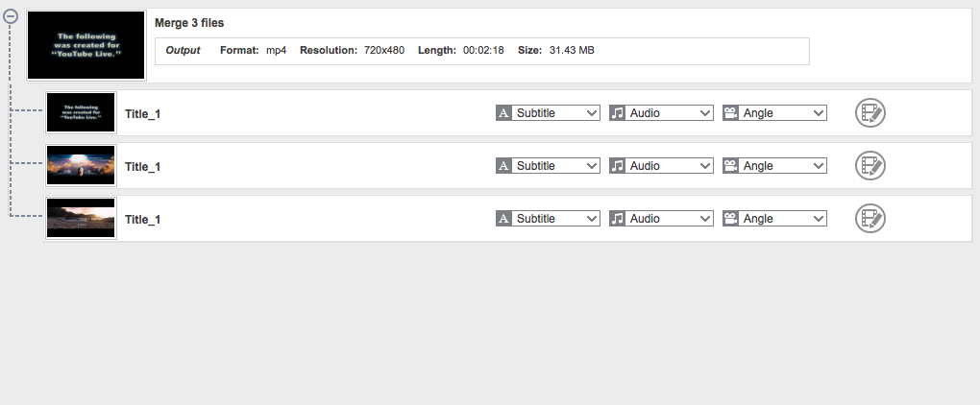Click second Title_1 sky thumbnail
This screenshot has width=980, height=405.
[81, 166]
